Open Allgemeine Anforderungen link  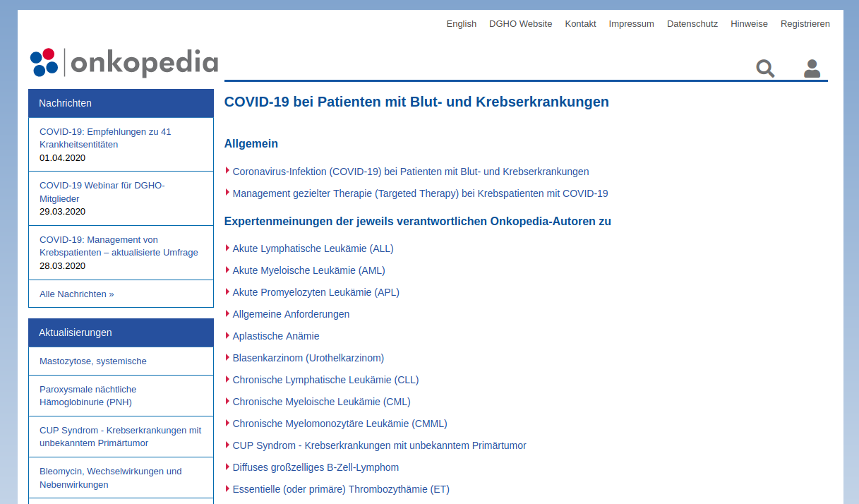[x=292, y=314]
